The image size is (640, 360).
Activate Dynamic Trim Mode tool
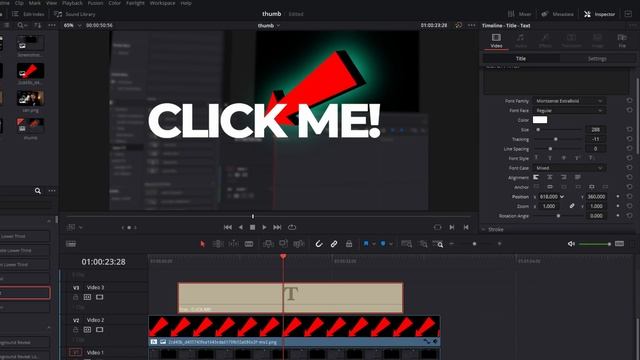[x=233, y=244]
